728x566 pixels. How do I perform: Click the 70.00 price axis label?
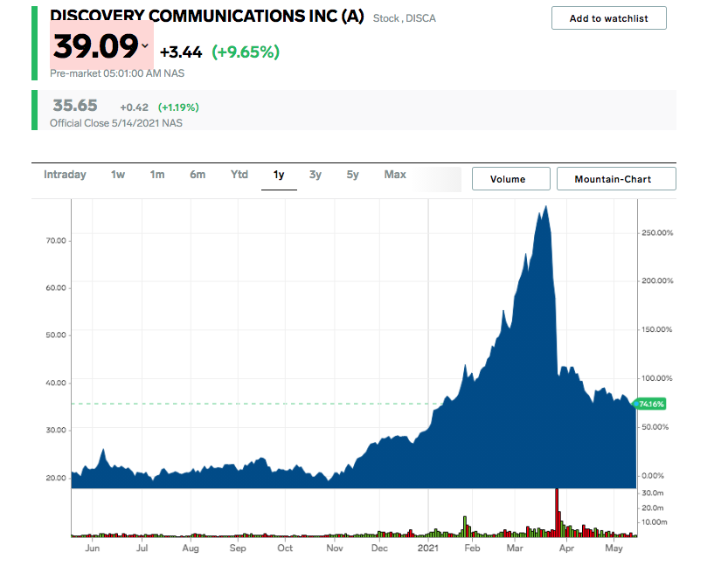56,240
